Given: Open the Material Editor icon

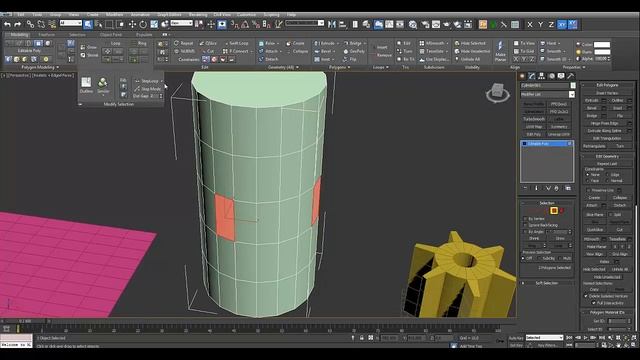Looking at the screenshot, I should 413,24.
